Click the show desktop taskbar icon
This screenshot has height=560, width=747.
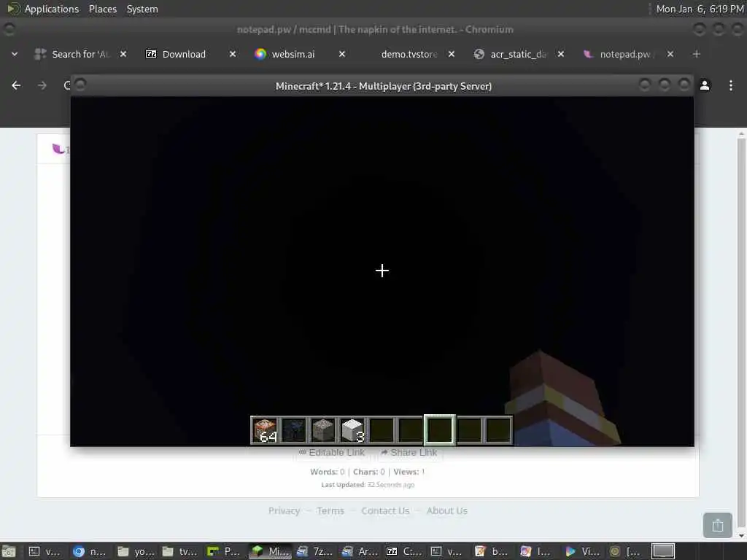point(9,551)
